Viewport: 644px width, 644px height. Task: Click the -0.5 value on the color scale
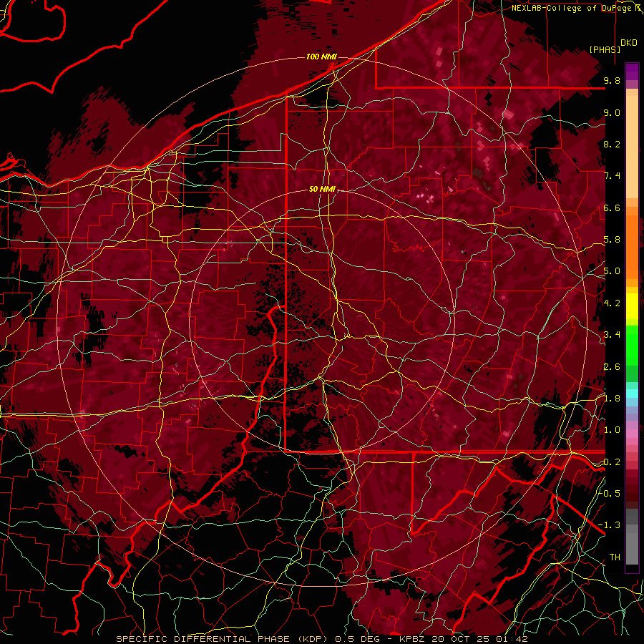(x=610, y=493)
